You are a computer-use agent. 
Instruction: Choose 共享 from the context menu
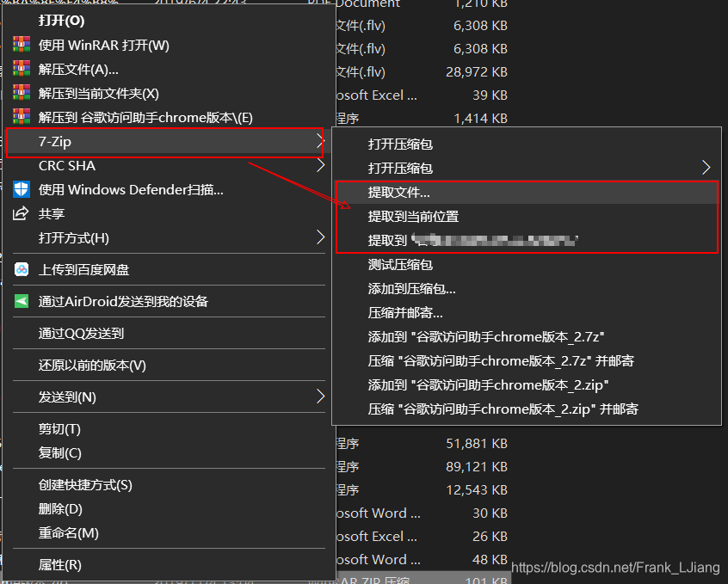tap(169, 214)
